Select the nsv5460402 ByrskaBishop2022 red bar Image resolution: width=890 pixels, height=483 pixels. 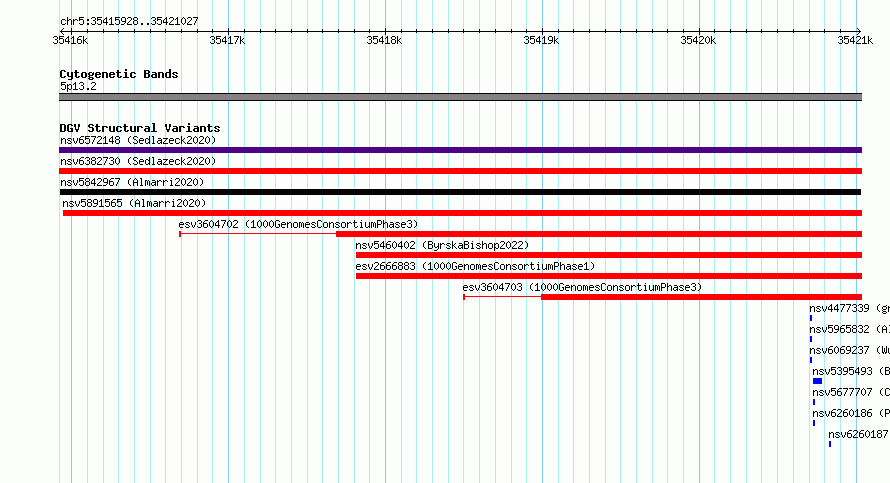[x=608, y=255]
